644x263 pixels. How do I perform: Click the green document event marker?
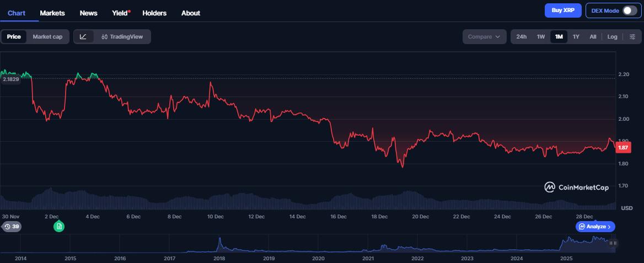(59, 227)
